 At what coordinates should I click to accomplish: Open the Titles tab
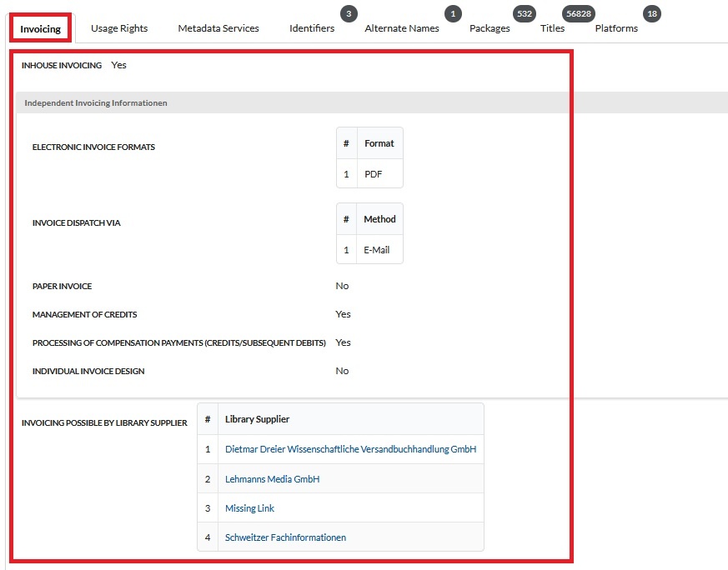coord(552,28)
